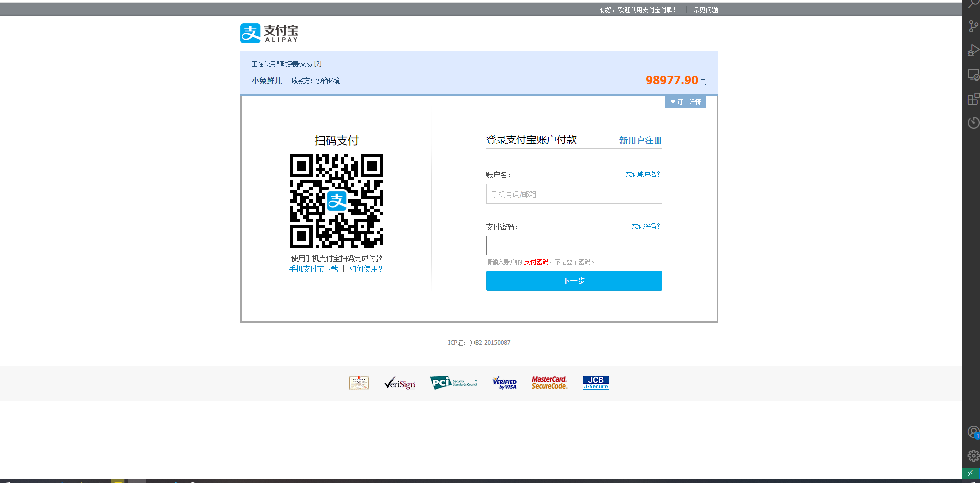
Task: Click the 忘记账户名? link
Action: 643,174
